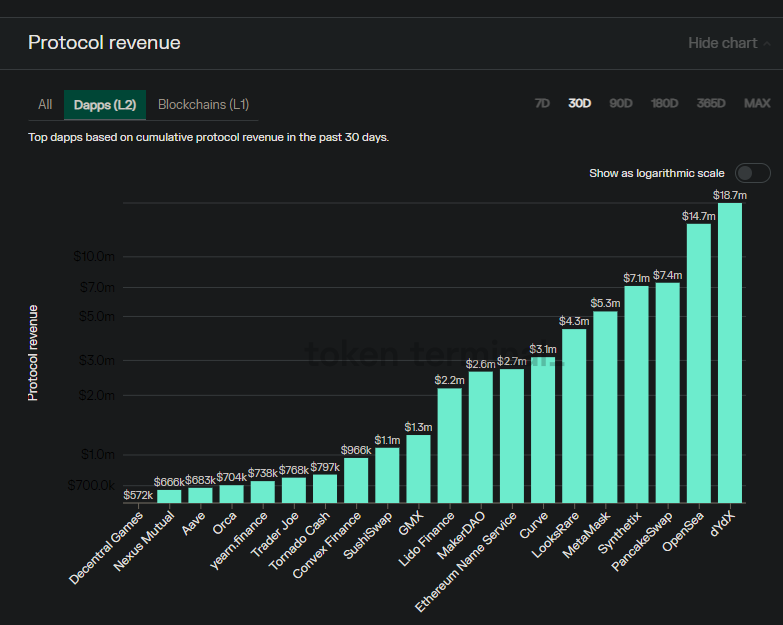Toggle the logarithmic scale switch

pos(752,173)
